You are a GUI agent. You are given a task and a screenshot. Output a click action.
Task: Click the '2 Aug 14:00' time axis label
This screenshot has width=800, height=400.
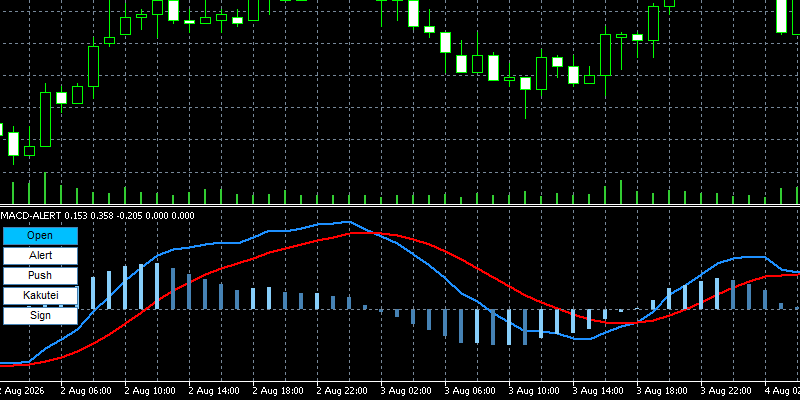(x=214, y=391)
